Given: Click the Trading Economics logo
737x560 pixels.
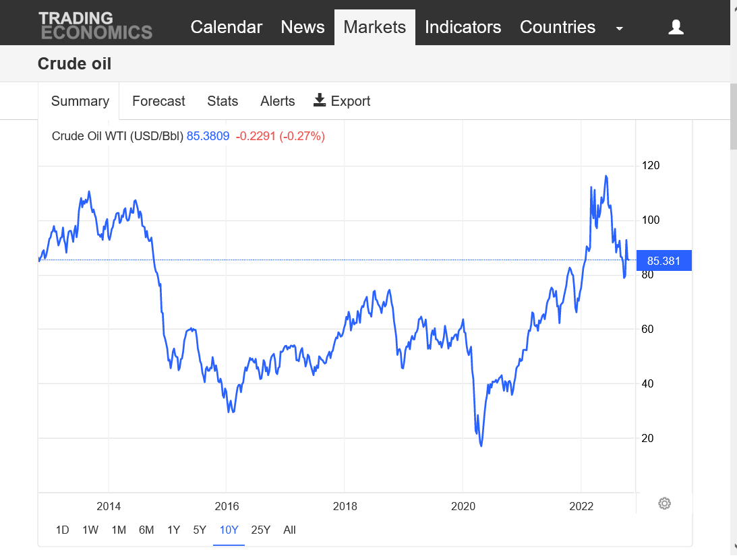Looking at the screenshot, I should click(95, 26).
